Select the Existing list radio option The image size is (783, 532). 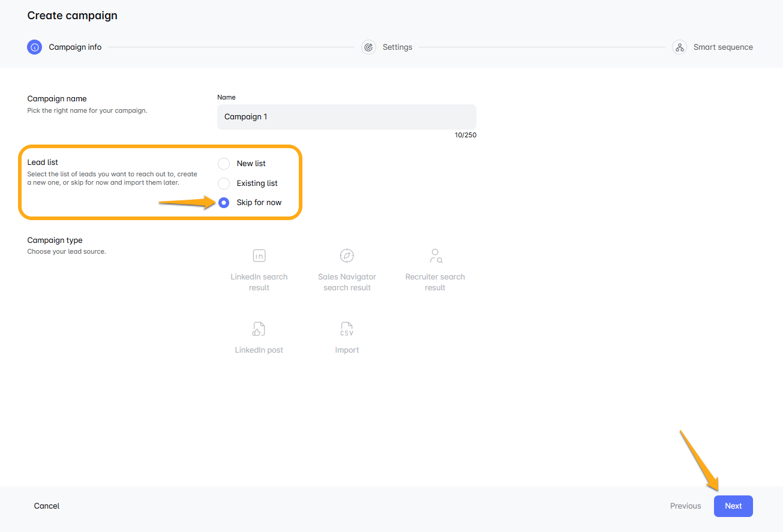click(x=224, y=184)
